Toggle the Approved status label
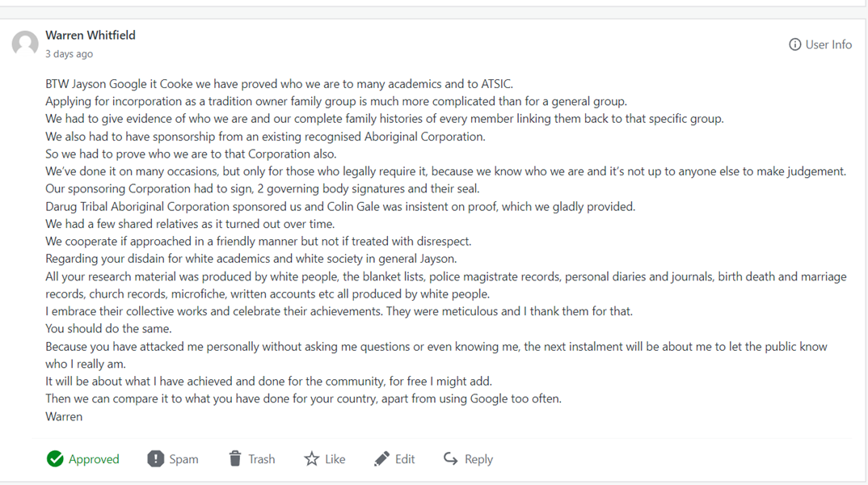Screen dimensions: 868x485 click(94, 459)
